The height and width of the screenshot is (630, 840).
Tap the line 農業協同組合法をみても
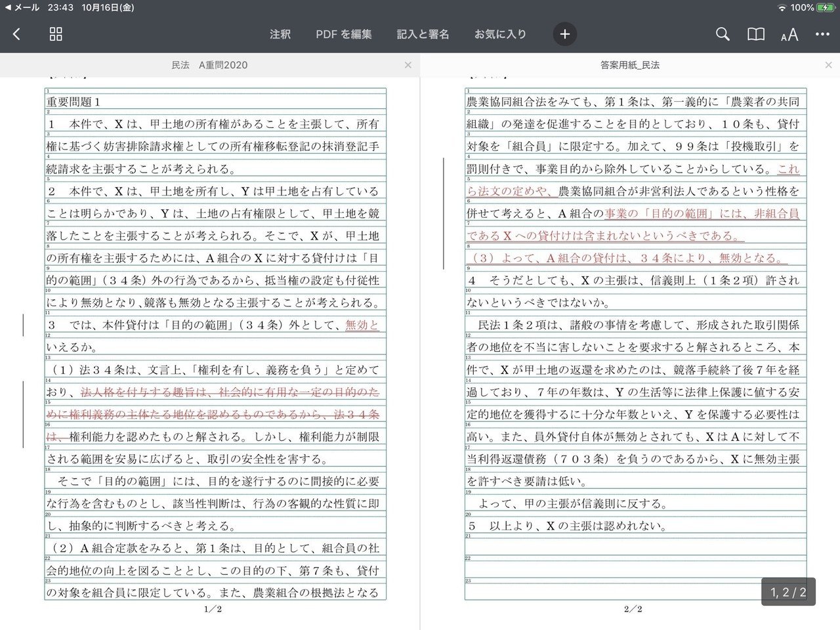click(633, 102)
